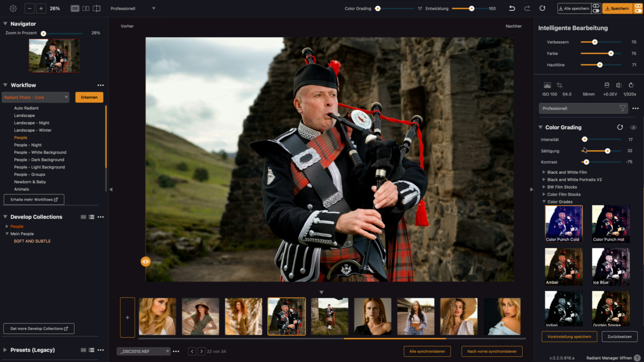Zoom in with the plus button
The width and height of the screenshot is (644, 362).
pyautogui.click(x=41, y=8)
